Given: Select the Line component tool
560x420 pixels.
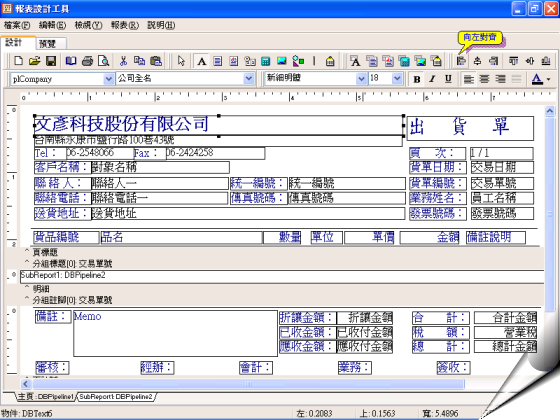Looking at the screenshot, I should tap(314, 61).
